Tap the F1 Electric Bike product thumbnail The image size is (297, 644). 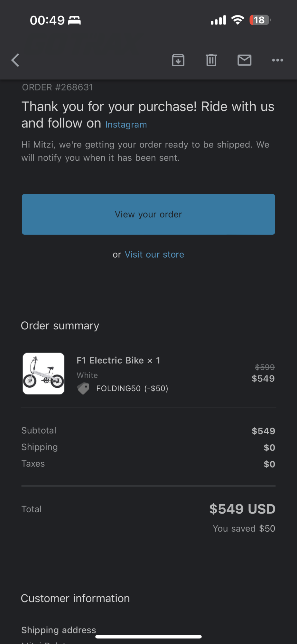[43, 374]
